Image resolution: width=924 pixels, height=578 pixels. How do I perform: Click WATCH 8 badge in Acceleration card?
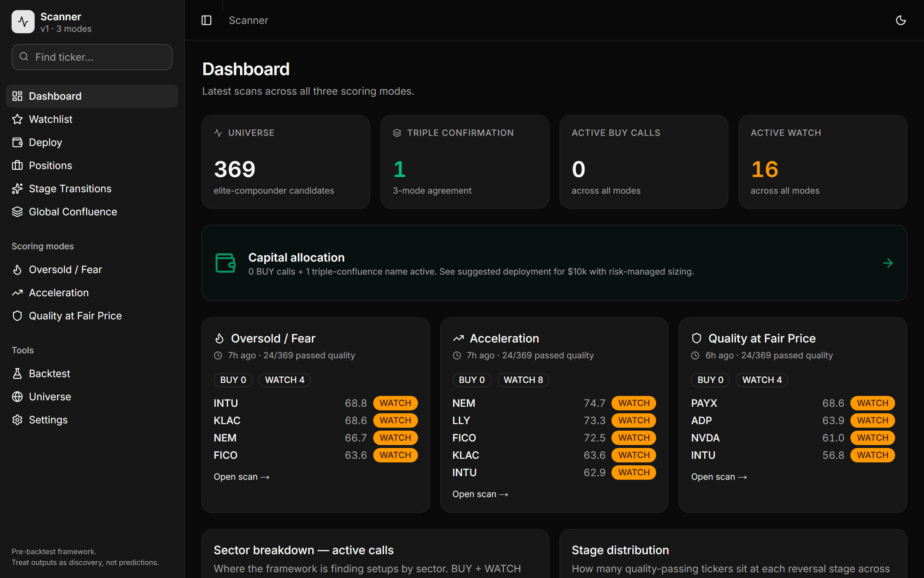pos(523,380)
